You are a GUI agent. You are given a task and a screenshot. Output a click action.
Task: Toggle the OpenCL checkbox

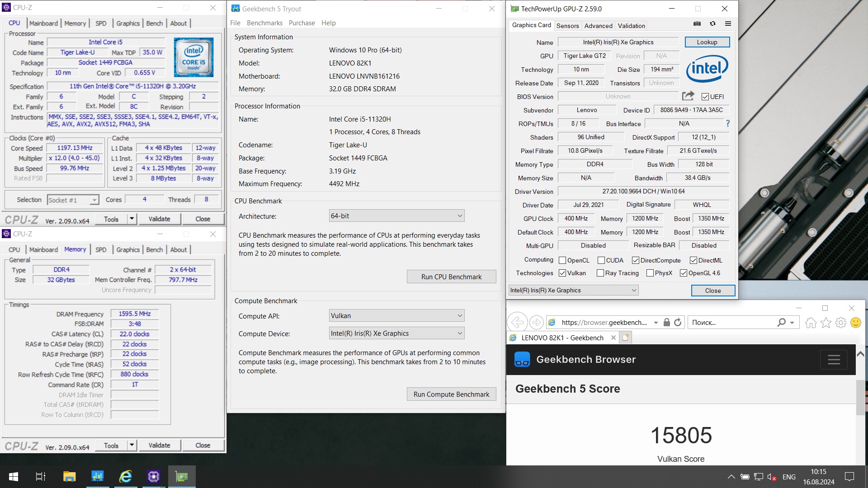[x=562, y=260]
